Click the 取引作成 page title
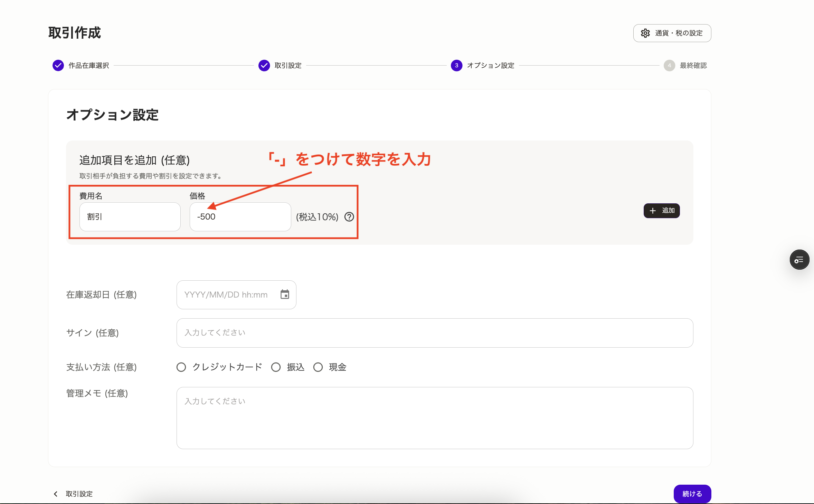 pyautogui.click(x=75, y=33)
